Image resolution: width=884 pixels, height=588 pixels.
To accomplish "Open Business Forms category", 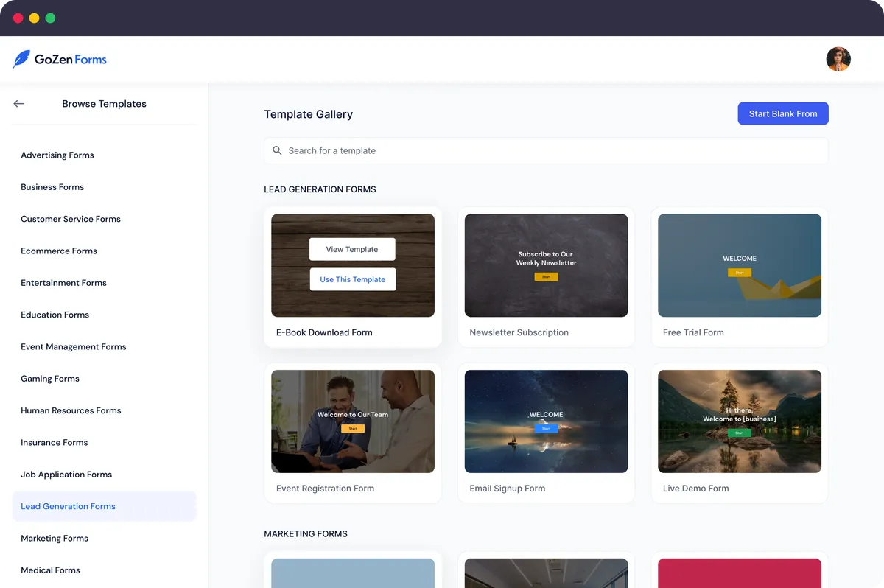I will [52, 187].
